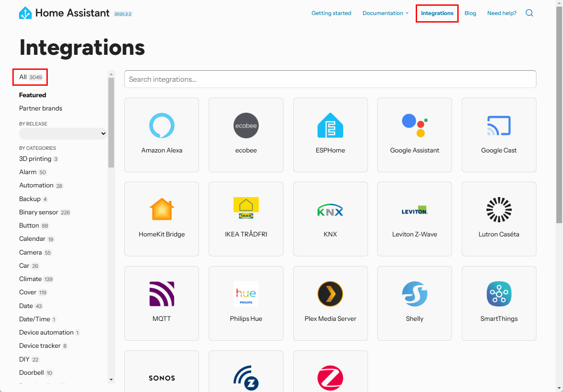Viewport: 563px width, 392px height.
Task: Open the By Release dropdown
Action: click(63, 133)
